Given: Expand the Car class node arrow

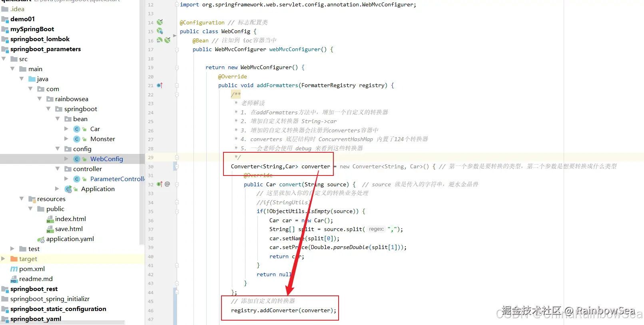Looking at the screenshot, I should 66,129.
